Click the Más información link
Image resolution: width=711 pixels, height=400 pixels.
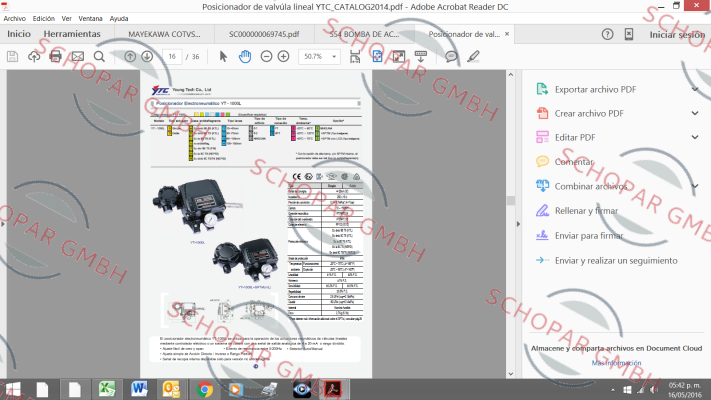tap(616, 363)
